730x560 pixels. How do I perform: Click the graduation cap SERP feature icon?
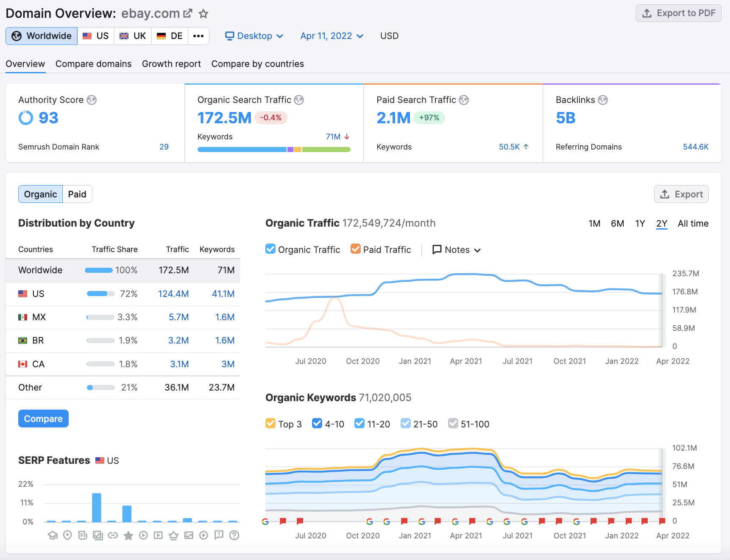click(53, 535)
